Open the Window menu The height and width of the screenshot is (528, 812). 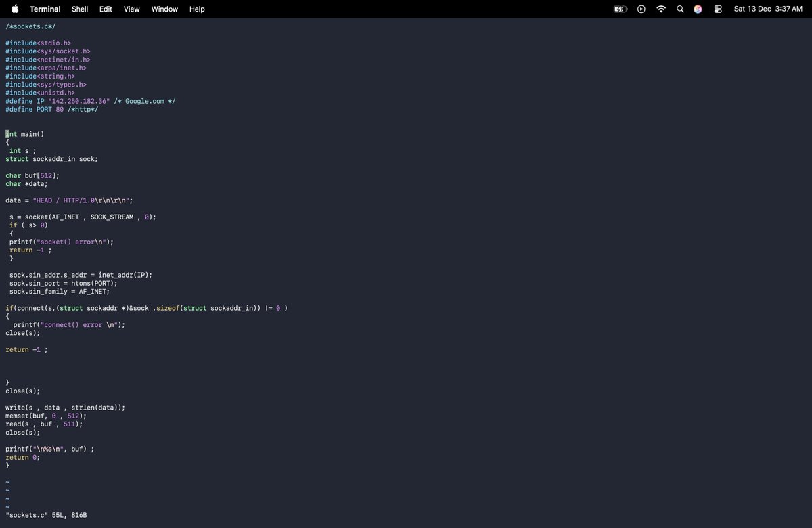tap(164, 9)
